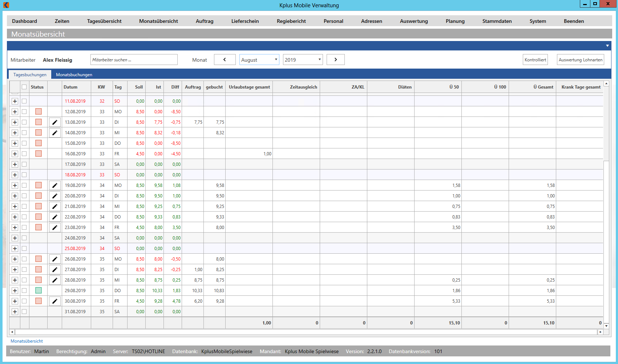Image resolution: width=618 pixels, height=364 pixels.
Task: Click the horizontal scrollbar right arrow
Action: pos(600,332)
